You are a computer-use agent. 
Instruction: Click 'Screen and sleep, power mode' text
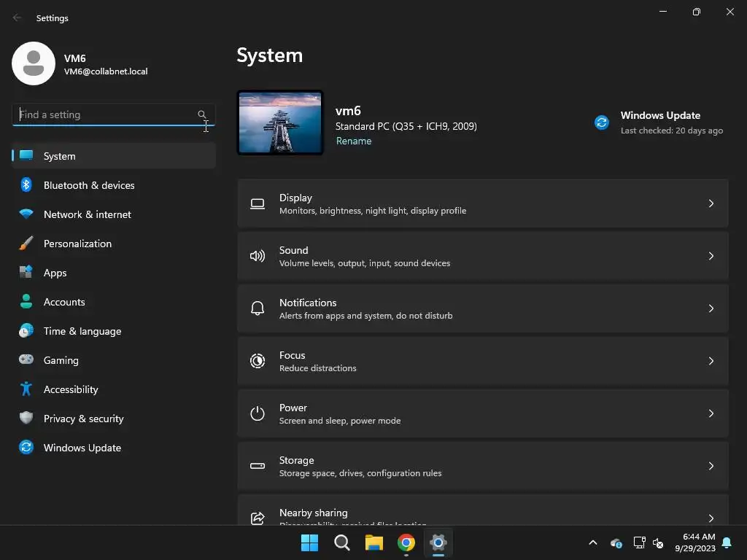[x=340, y=421]
